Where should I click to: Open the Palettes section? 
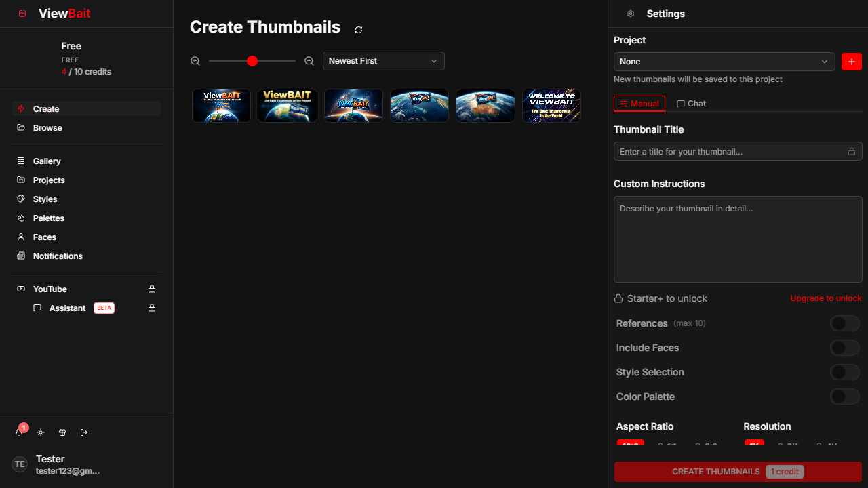(48, 218)
